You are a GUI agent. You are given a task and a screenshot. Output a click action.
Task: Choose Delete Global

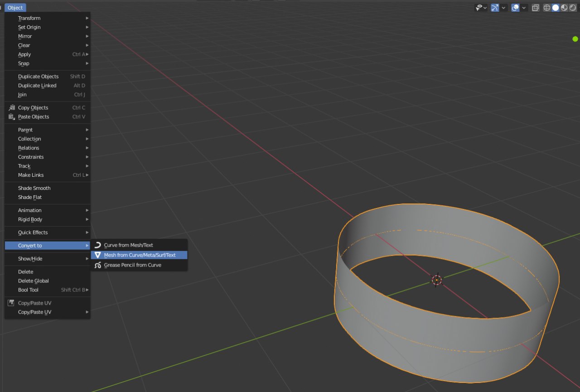click(x=48, y=281)
